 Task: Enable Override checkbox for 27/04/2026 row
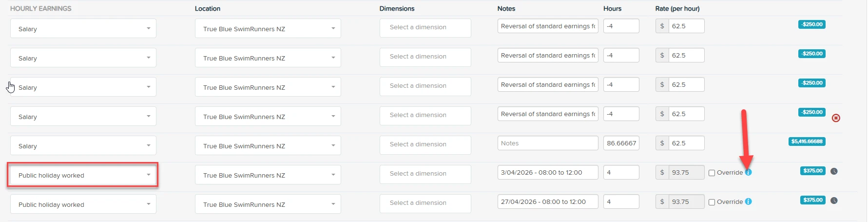[712, 202]
